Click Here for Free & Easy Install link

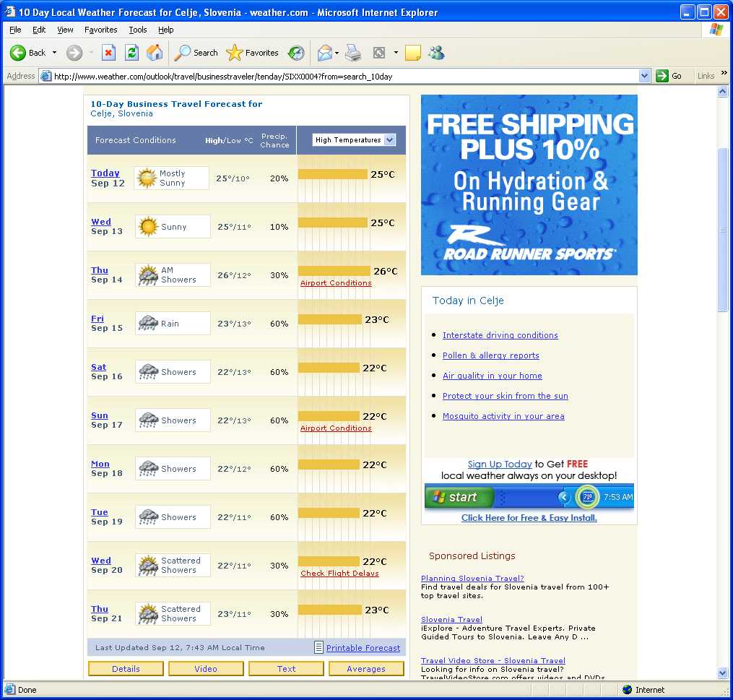click(x=529, y=518)
